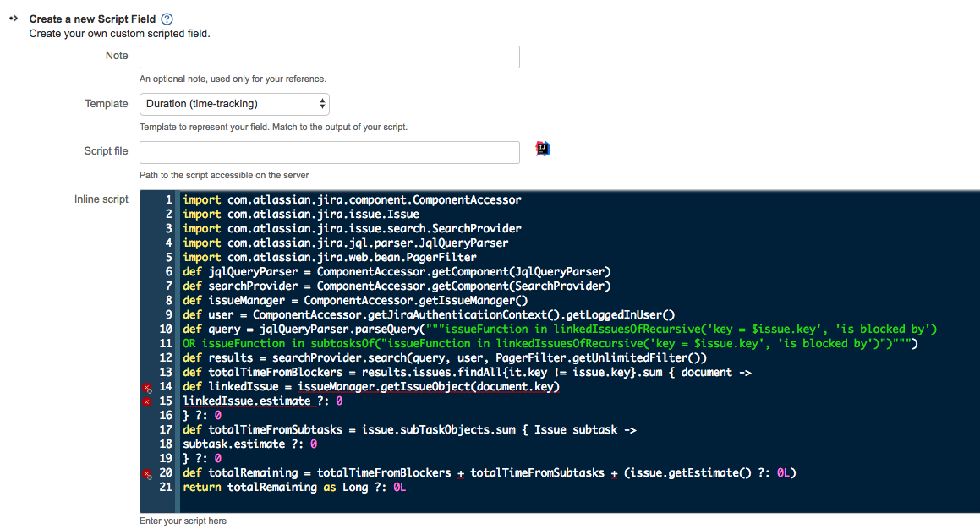The height and width of the screenshot is (529, 980).
Task: Open the inline script in IntelliJ IDEA
Action: (x=542, y=148)
